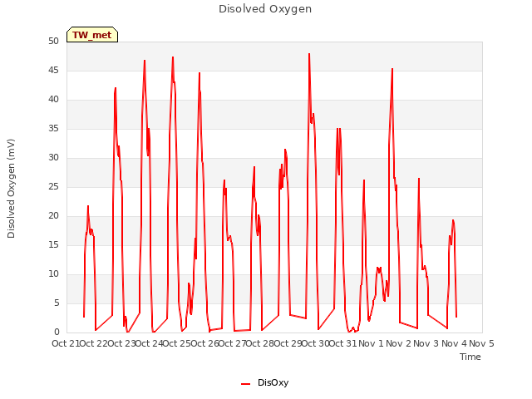Click the Nov 3 x-axis tick label
Screen dimensions: 532x399
pyautogui.click(x=426, y=343)
